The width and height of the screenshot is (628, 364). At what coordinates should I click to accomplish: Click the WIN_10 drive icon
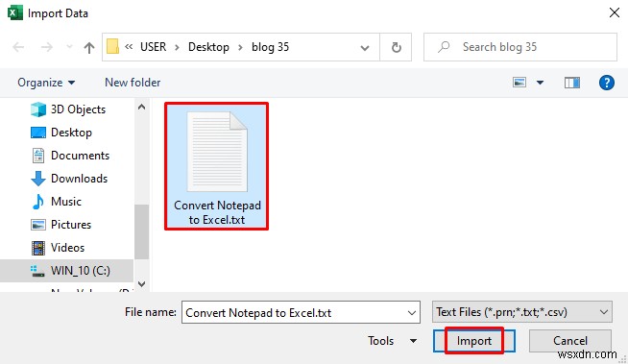[37, 271]
